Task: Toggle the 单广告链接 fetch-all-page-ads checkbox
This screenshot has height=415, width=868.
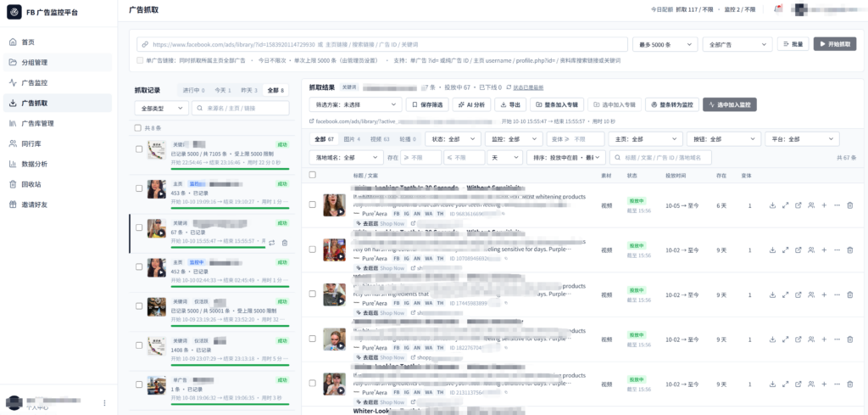Action: coord(140,60)
